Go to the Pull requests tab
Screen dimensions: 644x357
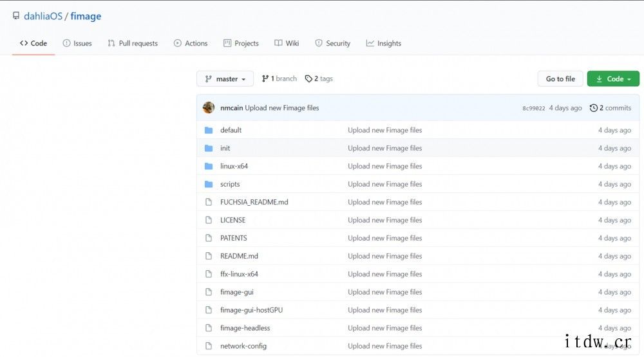tap(133, 43)
